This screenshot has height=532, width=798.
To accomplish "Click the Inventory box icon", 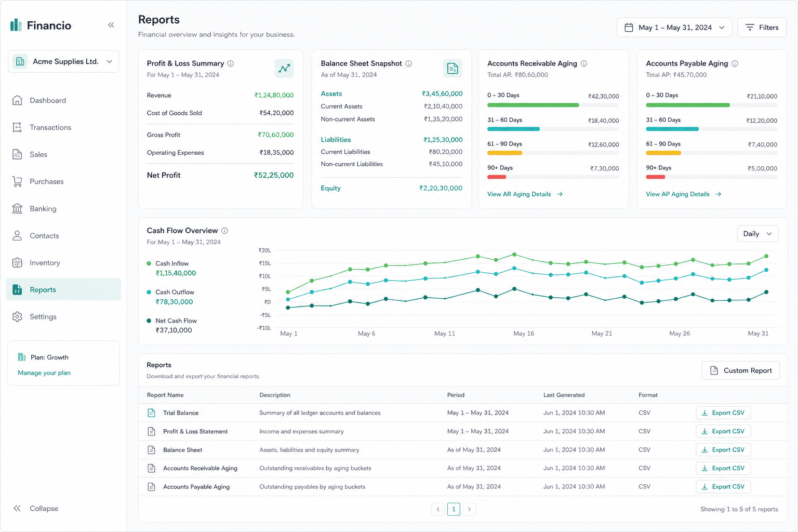I will [17, 262].
